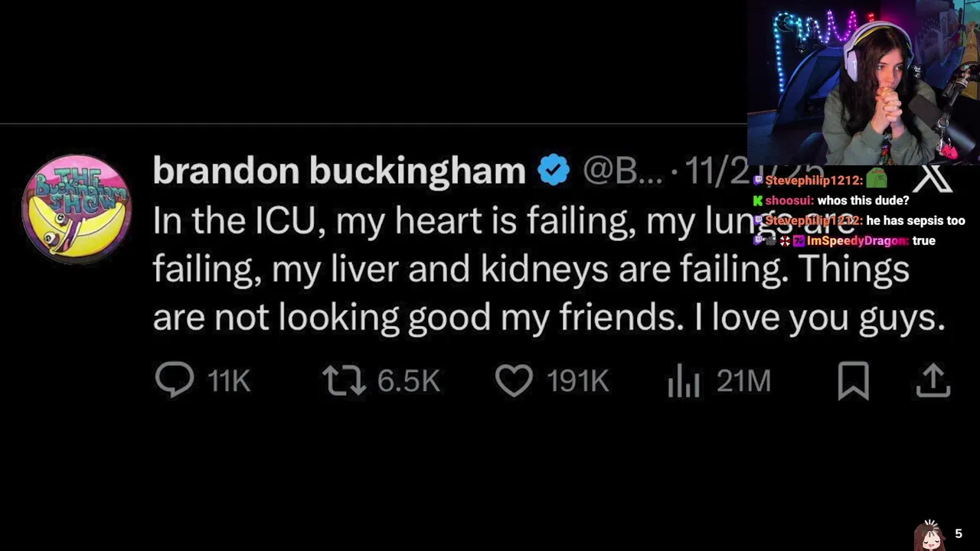Click the blue verified checkmark badge
Screen dimensions: 980x551
coord(554,170)
